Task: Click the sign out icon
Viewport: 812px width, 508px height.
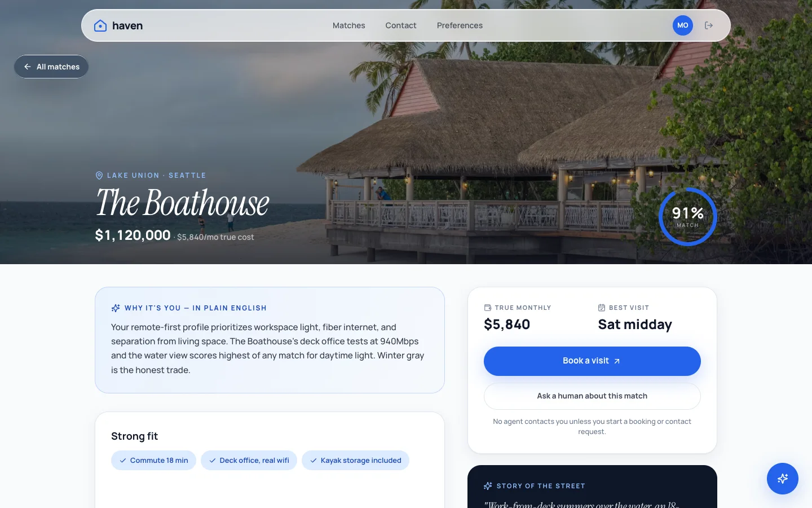Action: click(709, 25)
